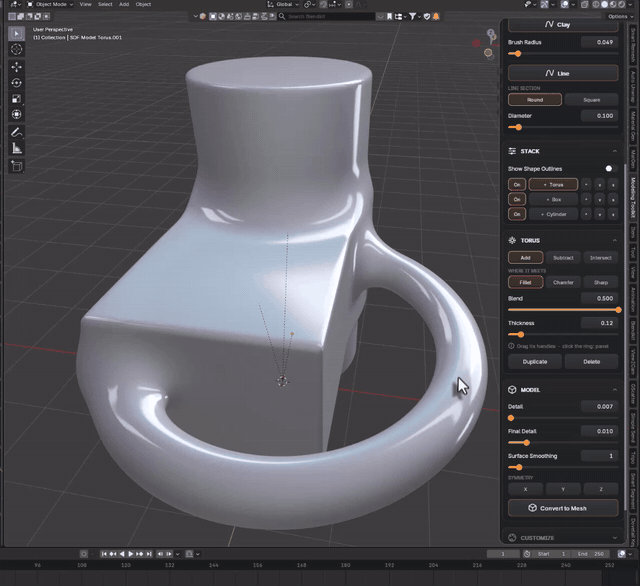640x586 pixels.
Task: Select the Measure tool
Action: [16, 149]
